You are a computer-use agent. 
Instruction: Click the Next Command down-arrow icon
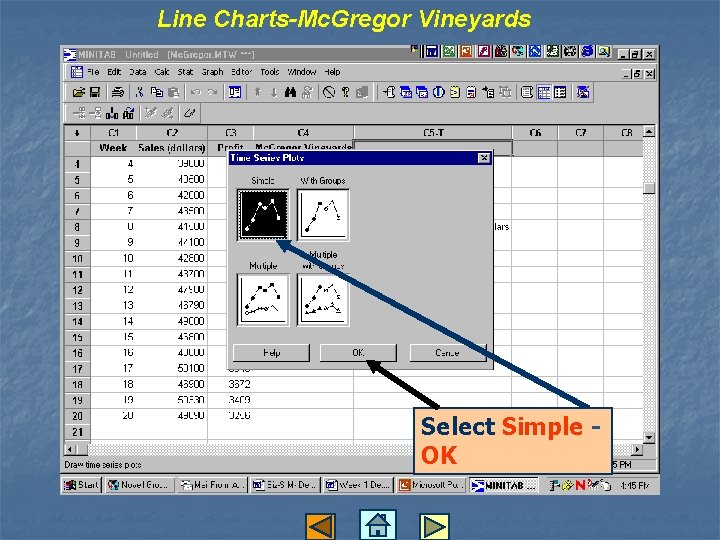[x=274, y=92]
